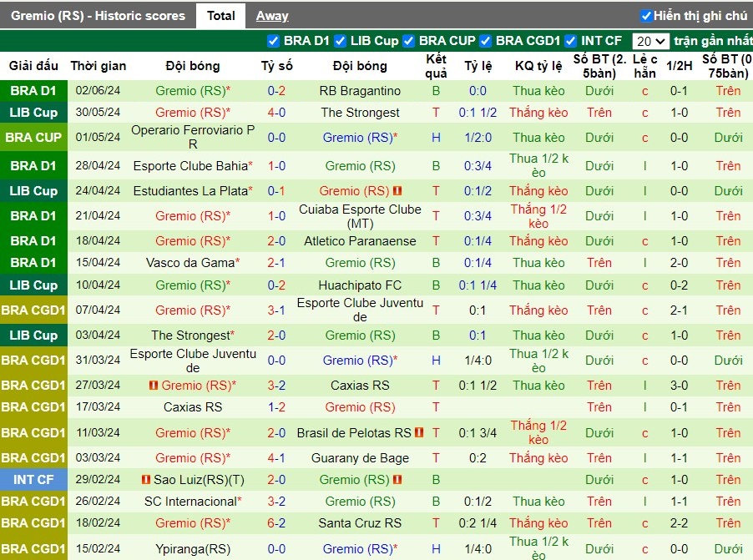Click the 1/2H column header
Viewport: 753px width, 560px height.
coord(679,66)
